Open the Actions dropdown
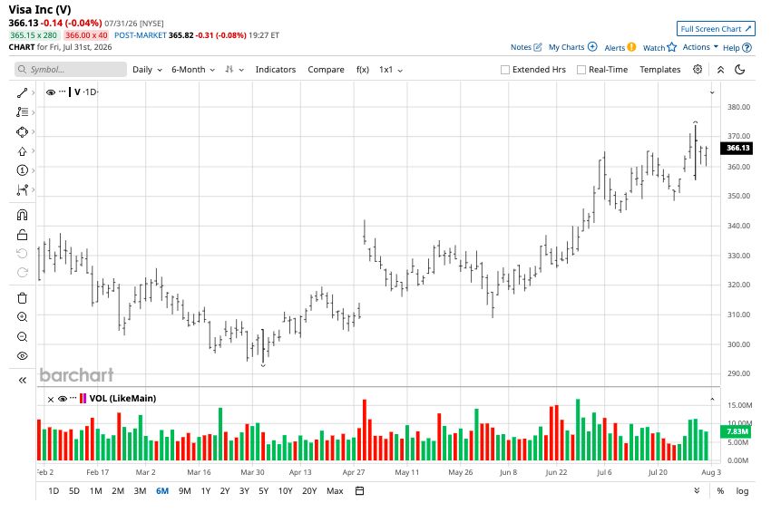This screenshot has width=771, height=532. tap(700, 47)
